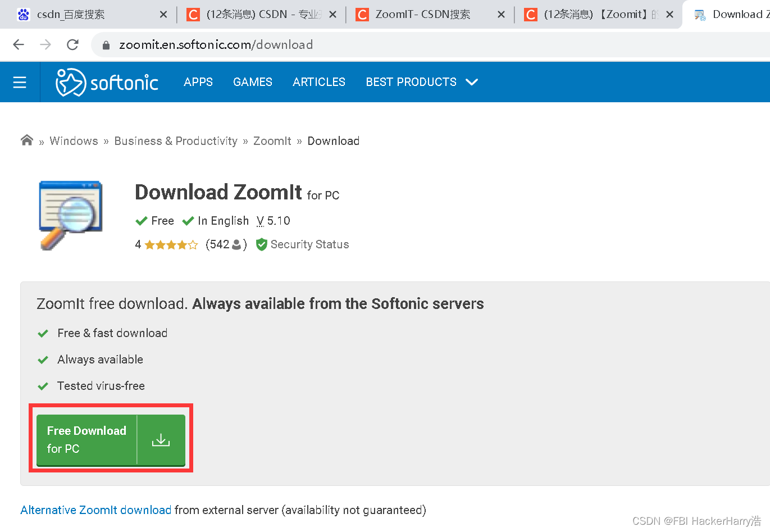Open the APPS menu

click(x=198, y=82)
